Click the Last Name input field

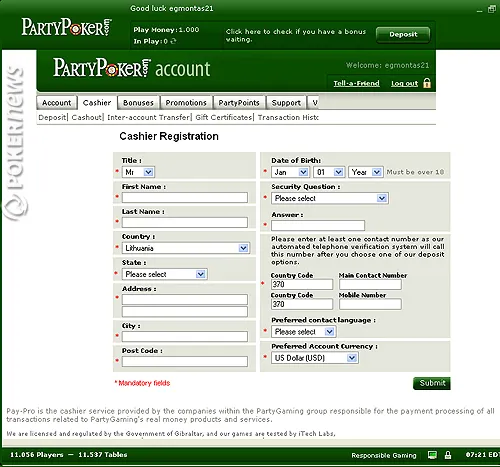coord(185,222)
